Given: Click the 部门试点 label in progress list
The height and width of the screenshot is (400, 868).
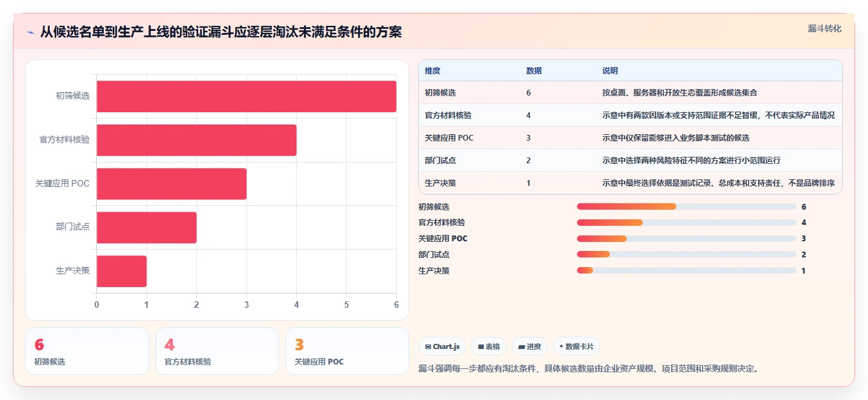Looking at the screenshot, I should pyautogui.click(x=434, y=255).
